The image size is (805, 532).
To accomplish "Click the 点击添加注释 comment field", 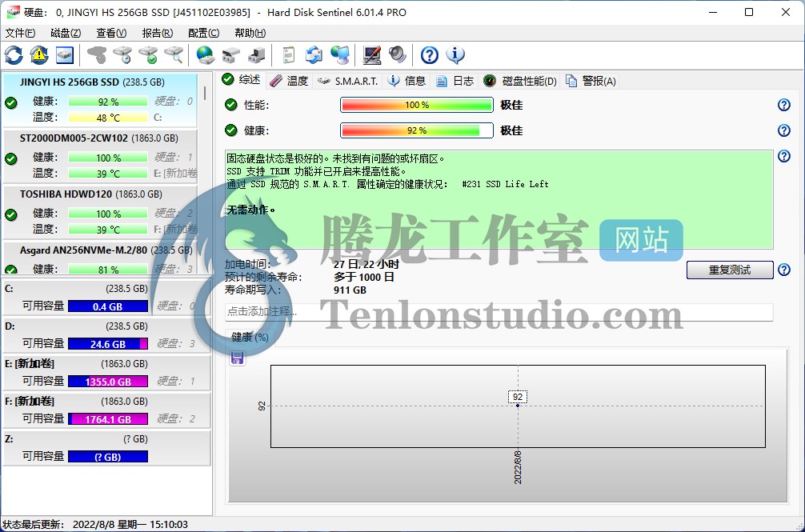I will coord(499,312).
